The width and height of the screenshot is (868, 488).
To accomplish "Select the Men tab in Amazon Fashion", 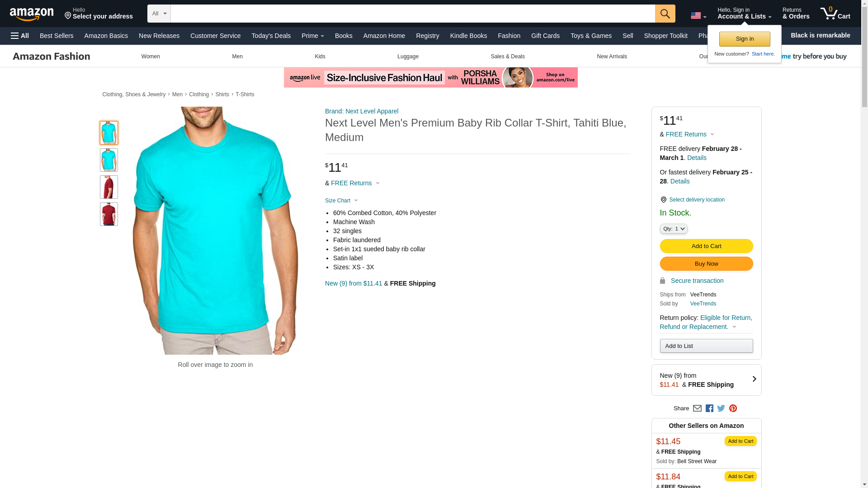I will (x=237, y=56).
